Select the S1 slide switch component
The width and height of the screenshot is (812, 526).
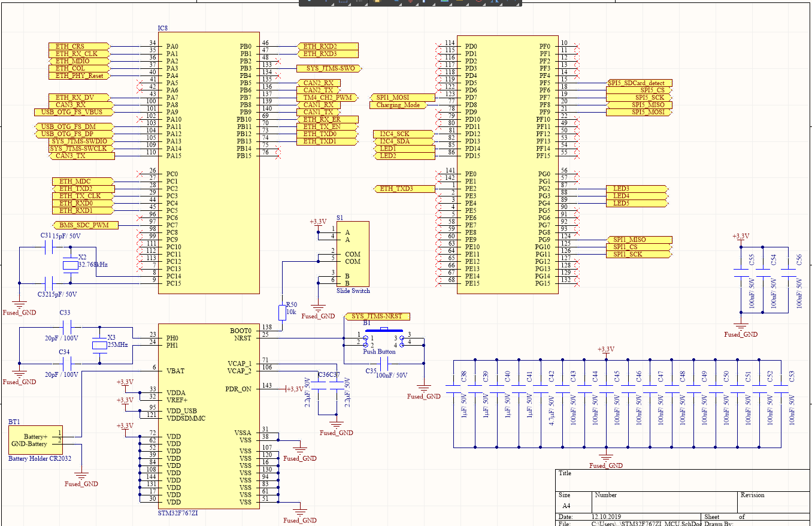(352, 254)
